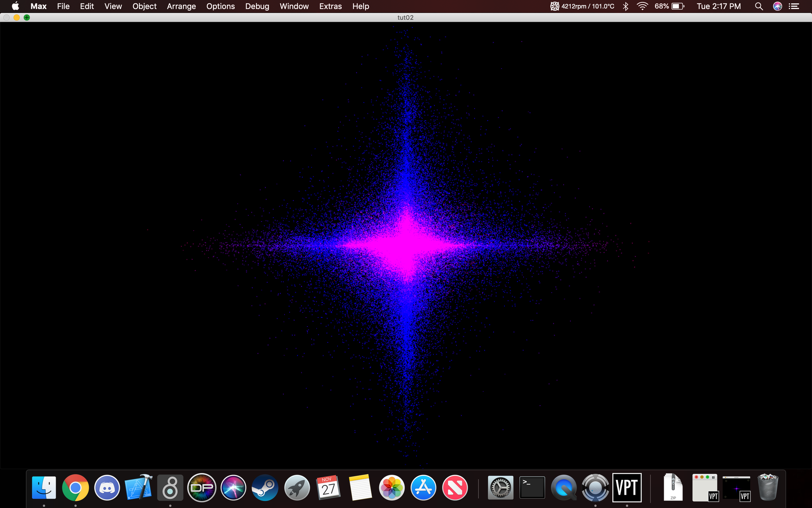Open Launchpad using the rocket icon

coord(296,488)
